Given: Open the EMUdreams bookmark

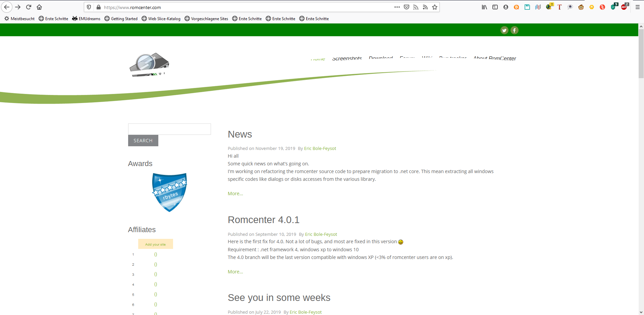Looking at the screenshot, I should coord(86,19).
